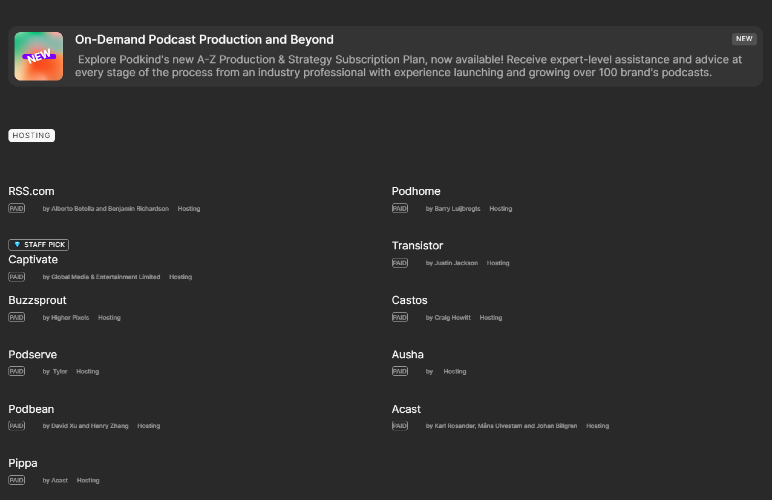Image resolution: width=772 pixels, height=500 pixels.
Task: Click the PAID badge under Transistor
Action: coord(400,263)
